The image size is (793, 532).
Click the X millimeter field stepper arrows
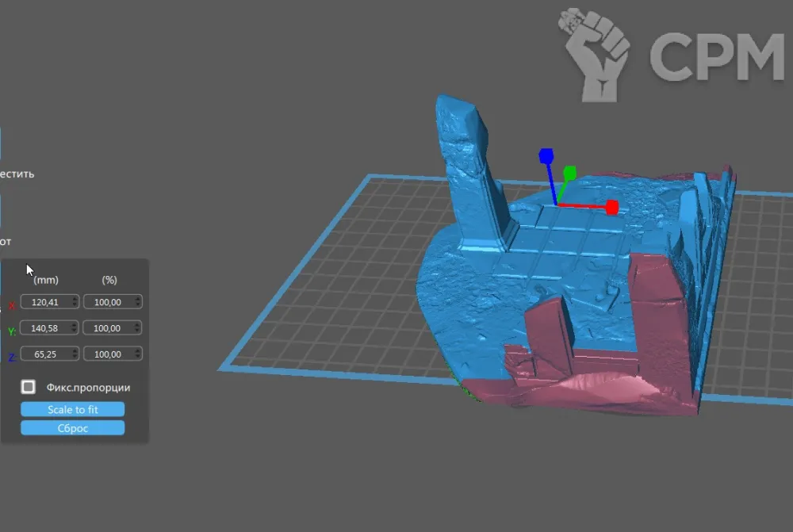tap(75, 301)
